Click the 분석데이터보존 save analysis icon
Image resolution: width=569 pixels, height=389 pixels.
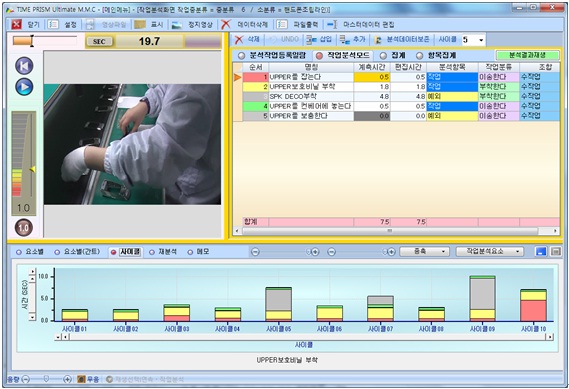pos(378,40)
